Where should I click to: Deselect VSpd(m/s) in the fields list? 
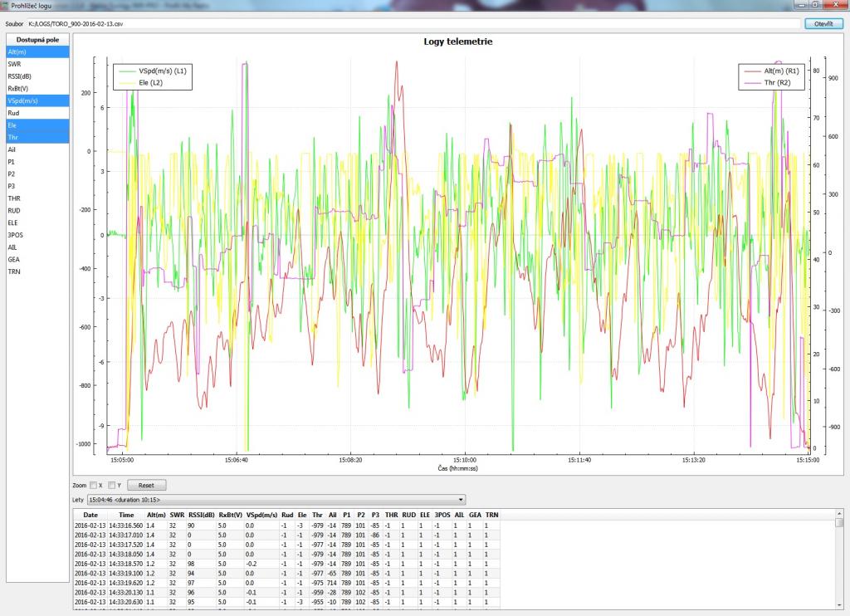pyautogui.click(x=37, y=100)
